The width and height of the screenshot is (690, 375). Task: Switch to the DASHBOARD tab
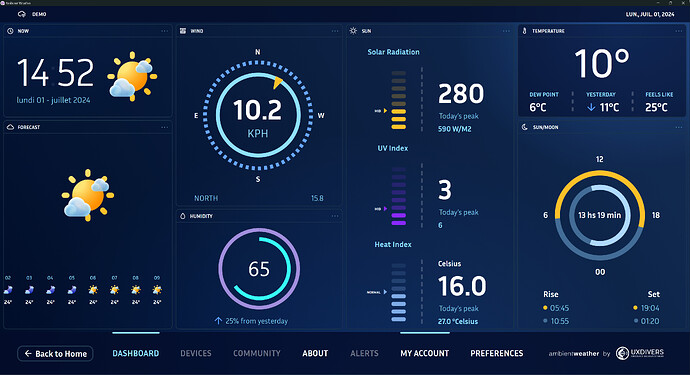(136, 353)
